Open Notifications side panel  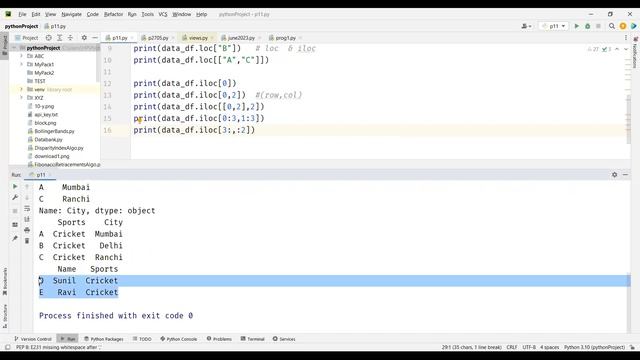pyautogui.click(x=635, y=53)
